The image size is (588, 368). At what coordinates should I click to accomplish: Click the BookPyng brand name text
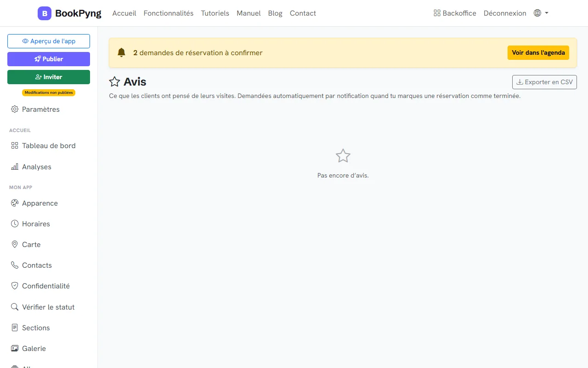pyautogui.click(x=78, y=13)
